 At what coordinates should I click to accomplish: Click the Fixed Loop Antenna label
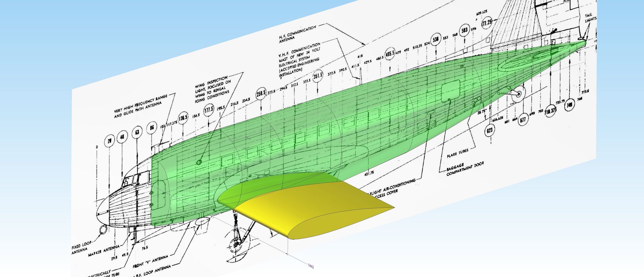80,248
